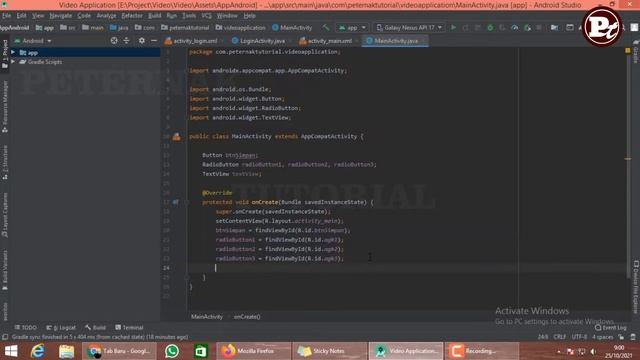Click the collapse all icon in Project panel

coord(126,40)
